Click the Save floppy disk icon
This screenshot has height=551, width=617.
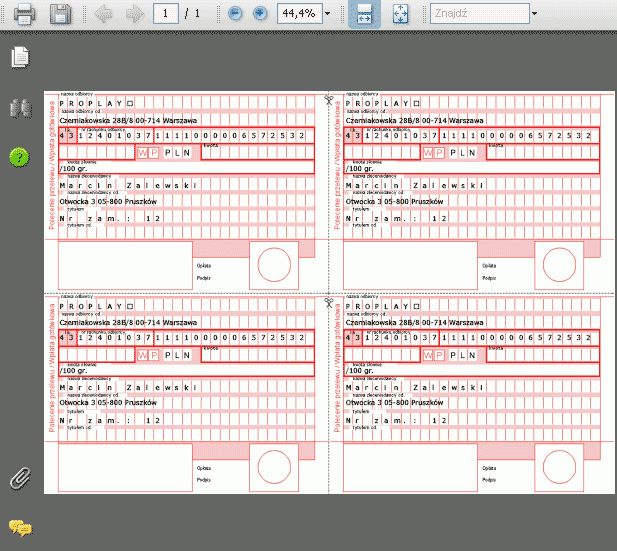click(x=61, y=14)
